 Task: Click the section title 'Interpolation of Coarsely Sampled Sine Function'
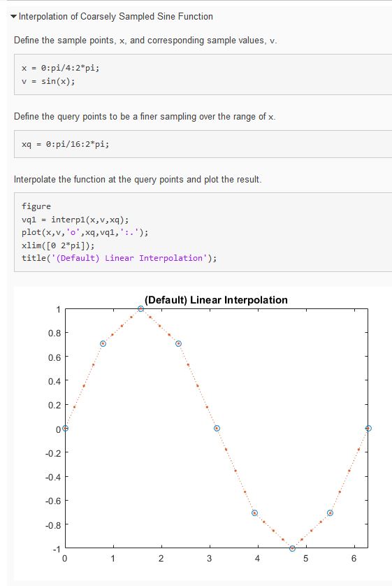coord(116,17)
